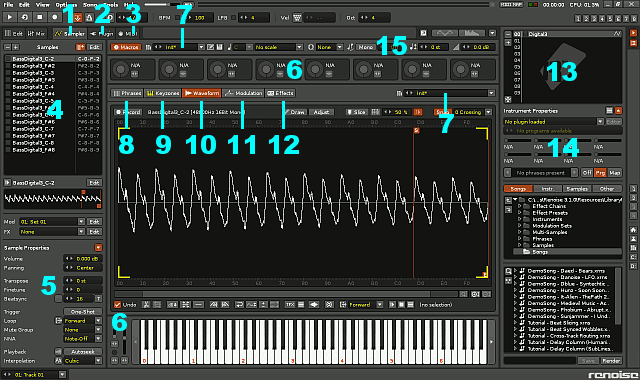Toggle the orange pattern follow icon
Viewport: 640px width, 380px height.
[78, 18]
